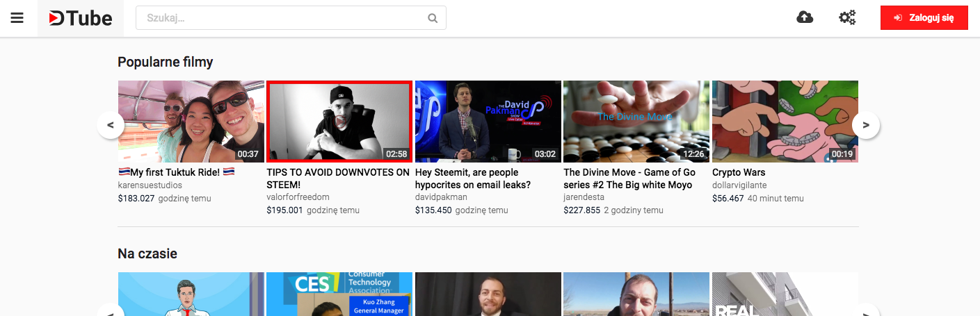Open the cloud upload icon

[x=805, y=18]
